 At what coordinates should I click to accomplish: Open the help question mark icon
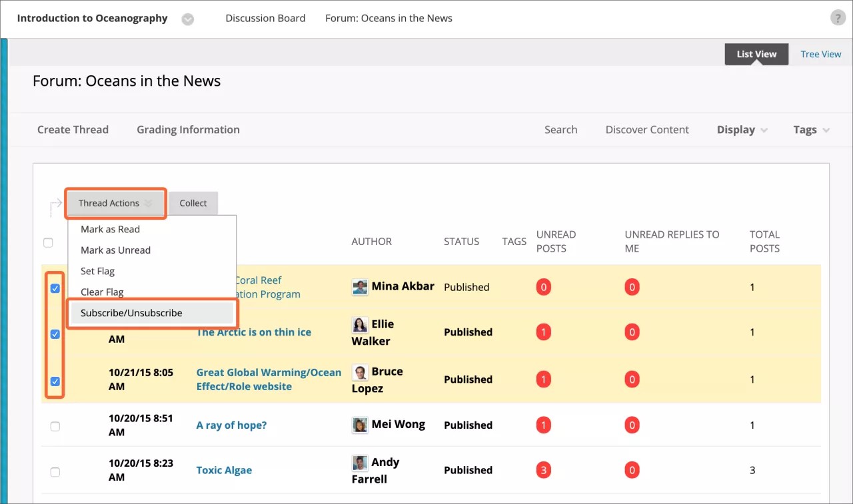tap(838, 17)
